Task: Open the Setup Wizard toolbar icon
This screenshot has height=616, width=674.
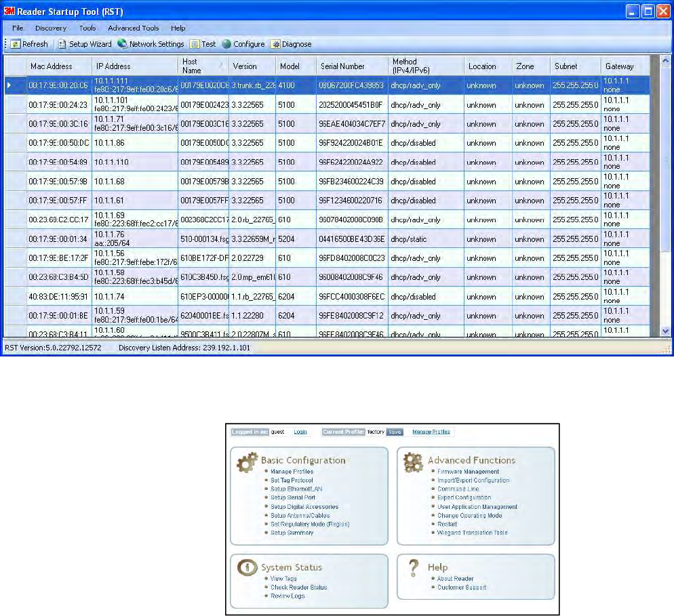Action: pos(62,44)
